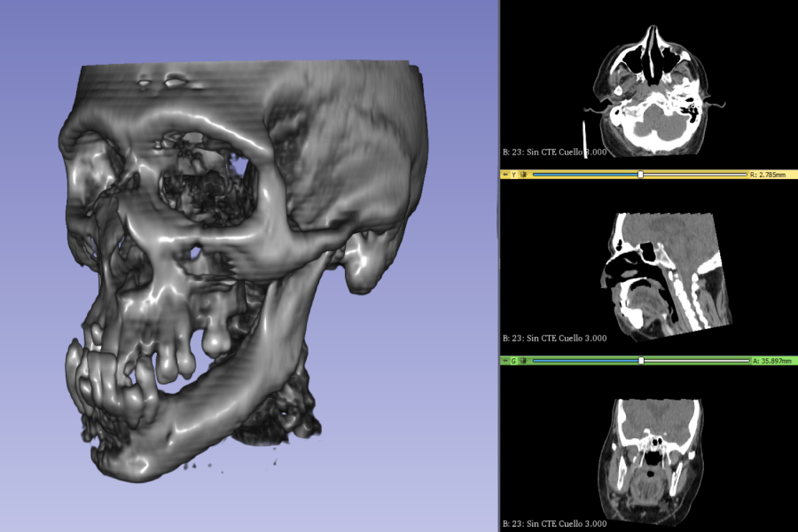Click the R: 2.785mm offset field
This screenshot has height=532, width=798.
click(768, 175)
